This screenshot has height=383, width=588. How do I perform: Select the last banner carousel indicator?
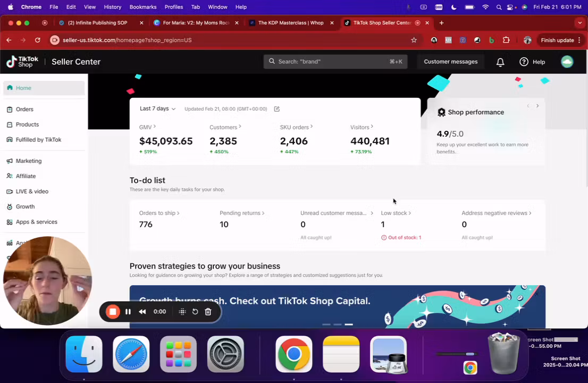(349, 324)
